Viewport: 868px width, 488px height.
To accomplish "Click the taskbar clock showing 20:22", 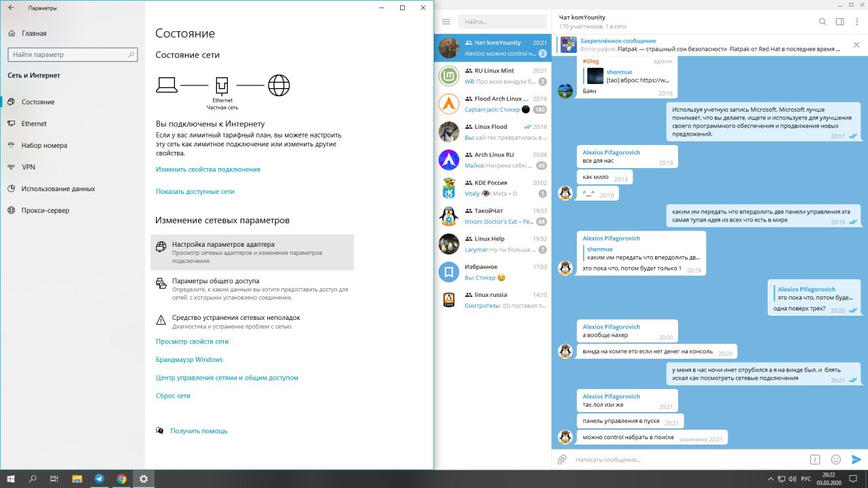I will 828,479.
